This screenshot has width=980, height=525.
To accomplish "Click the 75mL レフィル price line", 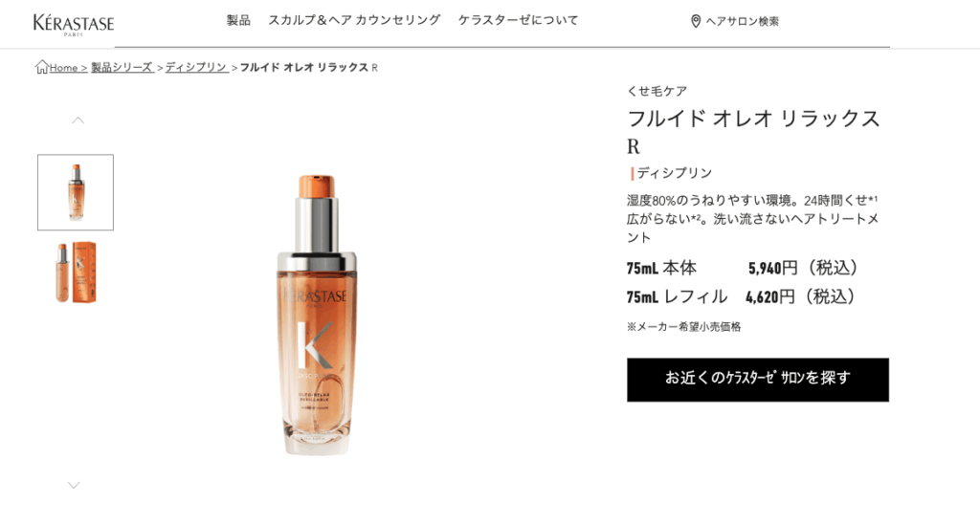I will click(741, 296).
